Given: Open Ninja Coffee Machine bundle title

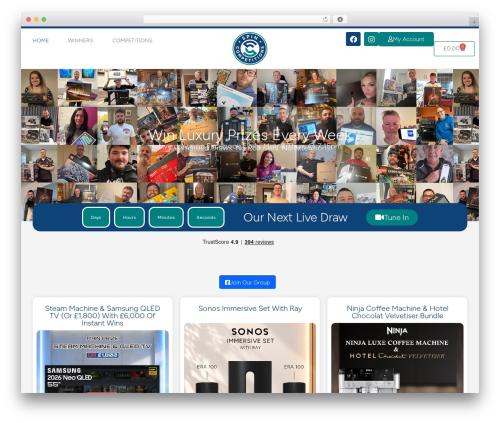Looking at the screenshot, I should pyautogui.click(x=397, y=312).
